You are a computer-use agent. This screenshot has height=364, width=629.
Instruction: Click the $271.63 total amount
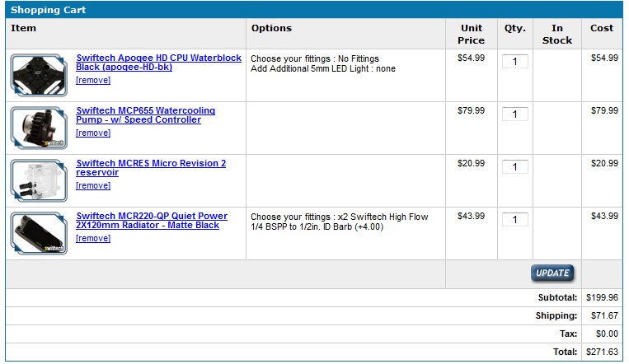[x=602, y=352]
